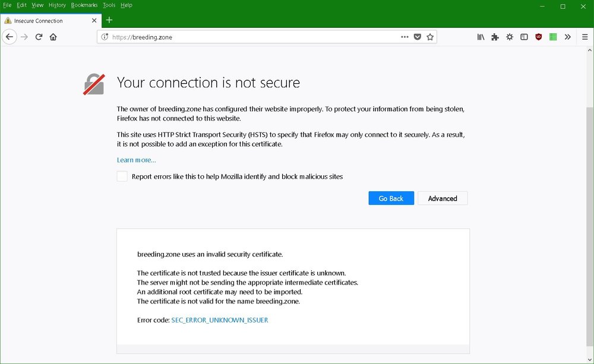Click the Go Back button

click(391, 198)
